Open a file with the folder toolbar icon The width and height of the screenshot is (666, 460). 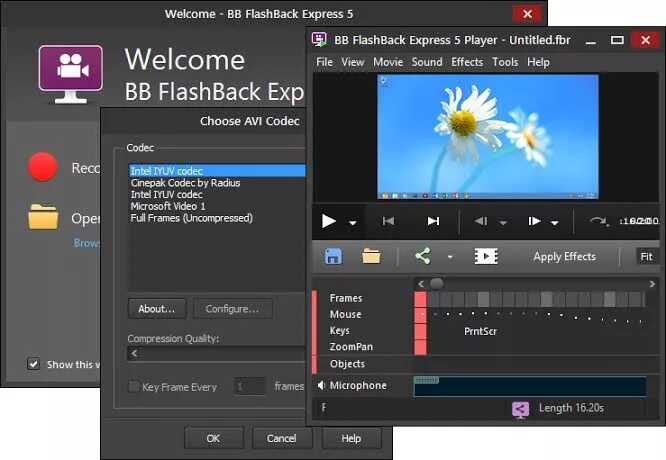(x=371, y=256)
